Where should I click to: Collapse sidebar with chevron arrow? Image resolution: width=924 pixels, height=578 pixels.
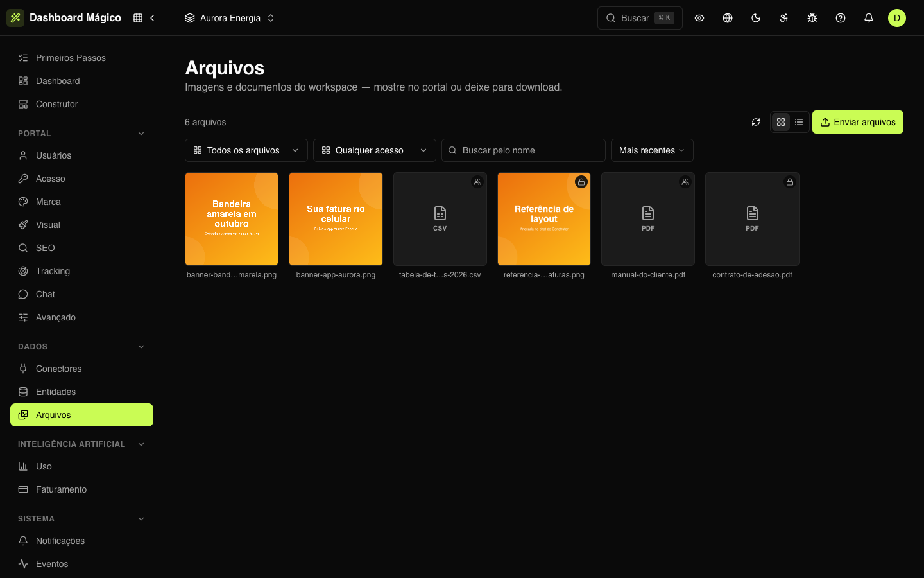point(152,18)
